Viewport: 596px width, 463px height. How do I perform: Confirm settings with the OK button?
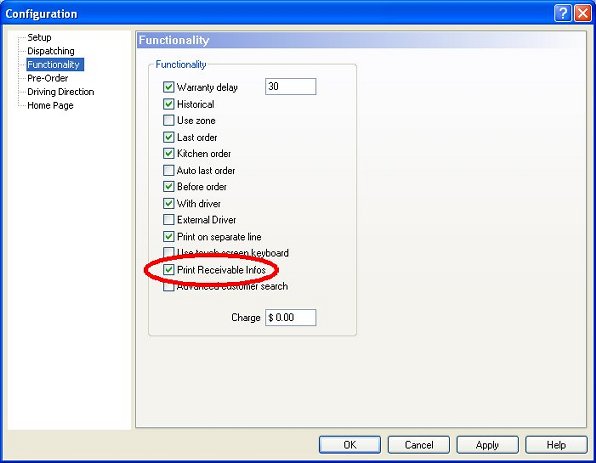point(350,445)
